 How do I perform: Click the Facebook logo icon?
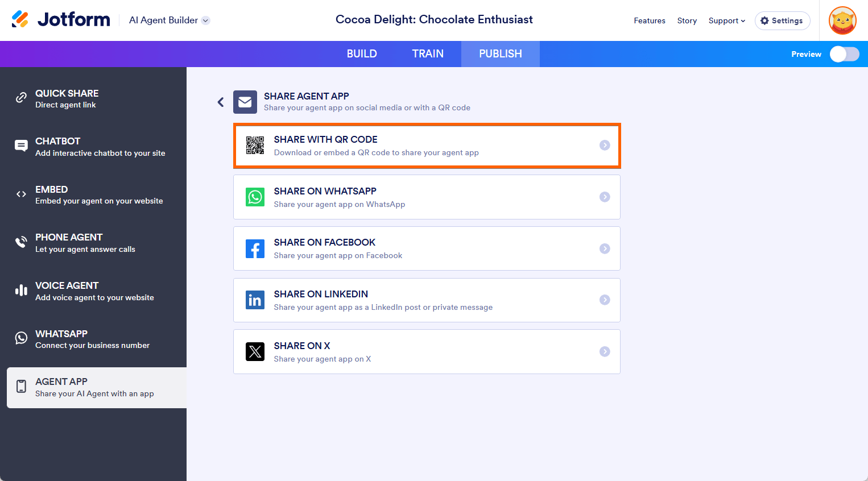[255, 248]
